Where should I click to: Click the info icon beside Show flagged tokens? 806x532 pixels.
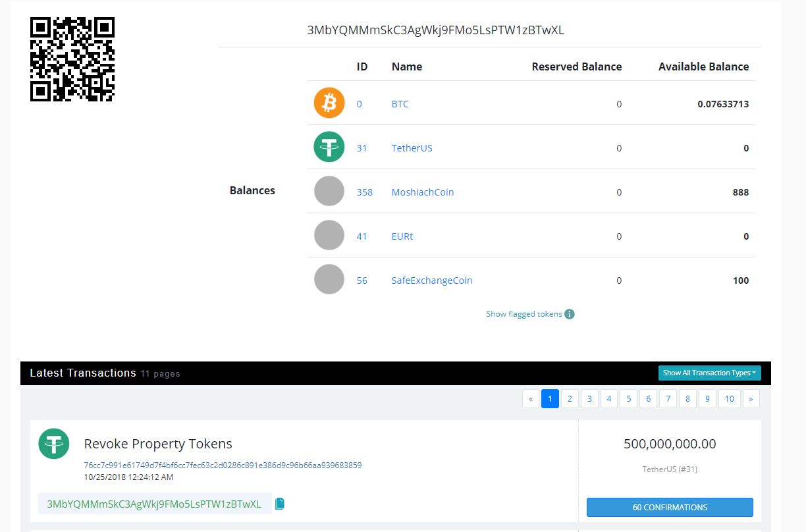coord(569,314)
